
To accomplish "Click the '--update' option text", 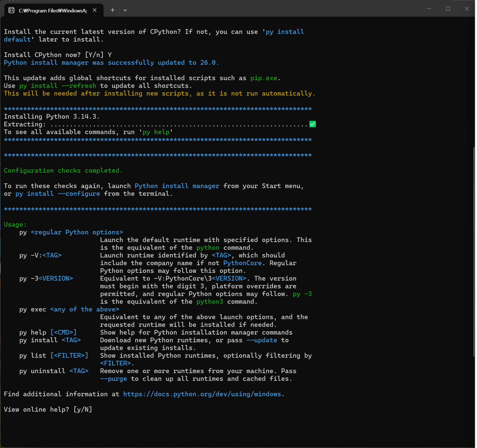I will [x=262, y=340].
